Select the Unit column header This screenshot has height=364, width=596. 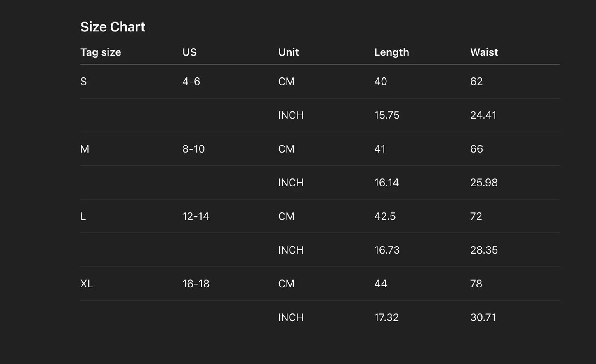point(288,52)
